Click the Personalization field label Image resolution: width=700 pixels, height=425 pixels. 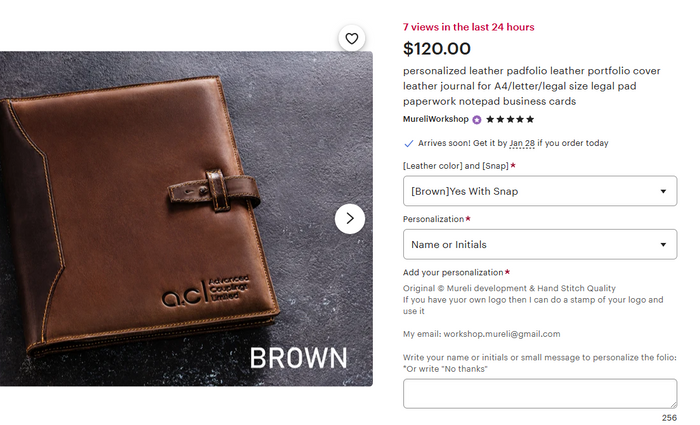[x=433, y=218]
